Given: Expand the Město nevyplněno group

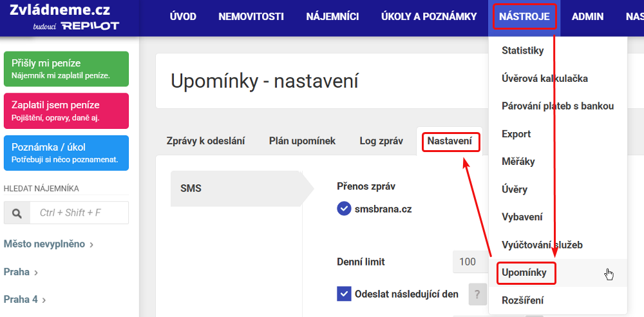Looking at the screenshot, I should point(48,244).
